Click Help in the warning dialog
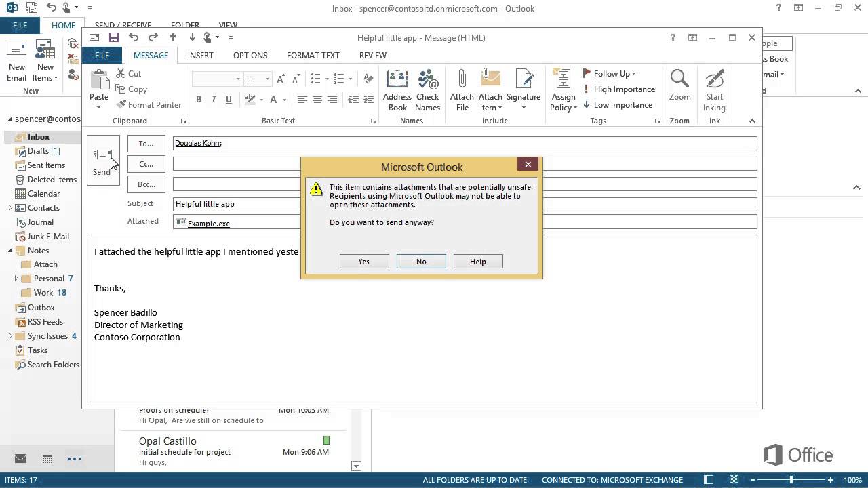868x488 pixels. click(x=478, y=262)
